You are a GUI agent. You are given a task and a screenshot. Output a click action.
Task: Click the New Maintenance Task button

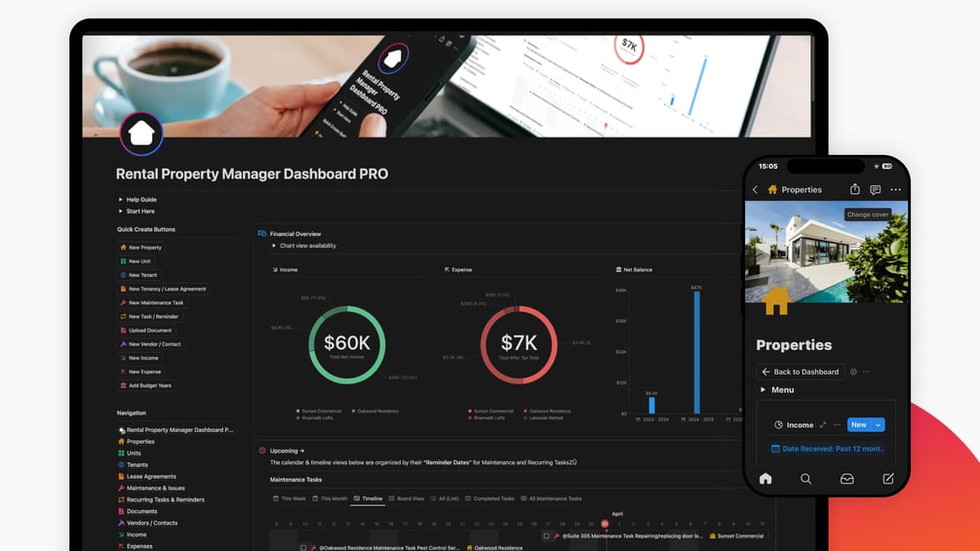[x=152, y=302]
